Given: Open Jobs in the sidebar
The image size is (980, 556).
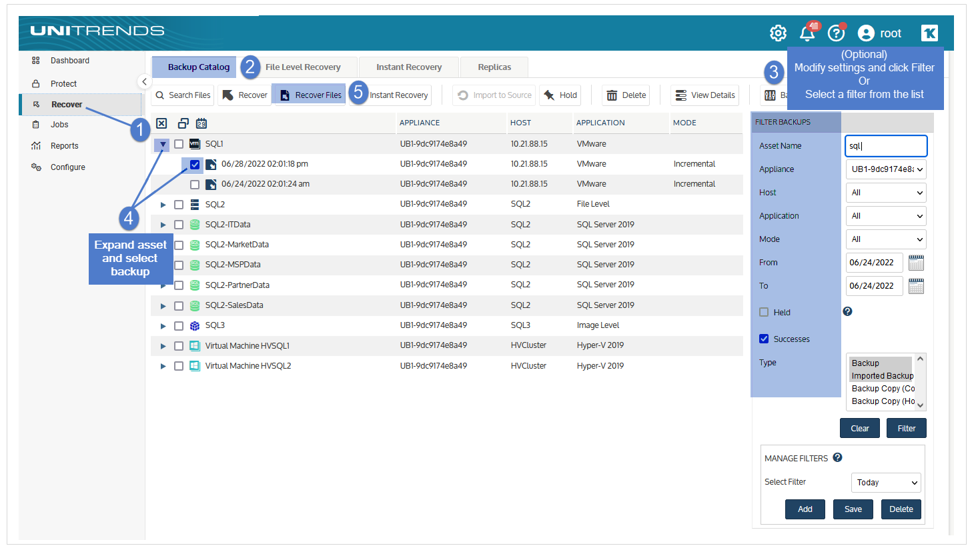Looking at the screenshot, I should point(59,125).
